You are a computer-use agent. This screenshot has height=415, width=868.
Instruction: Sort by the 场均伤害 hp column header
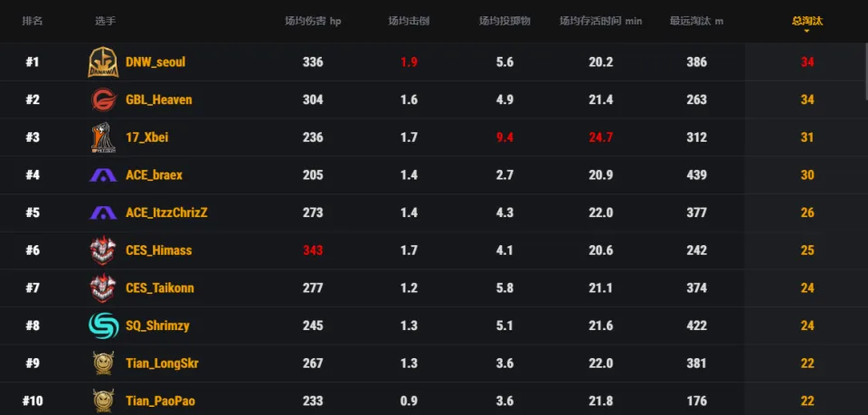[313, 21]
